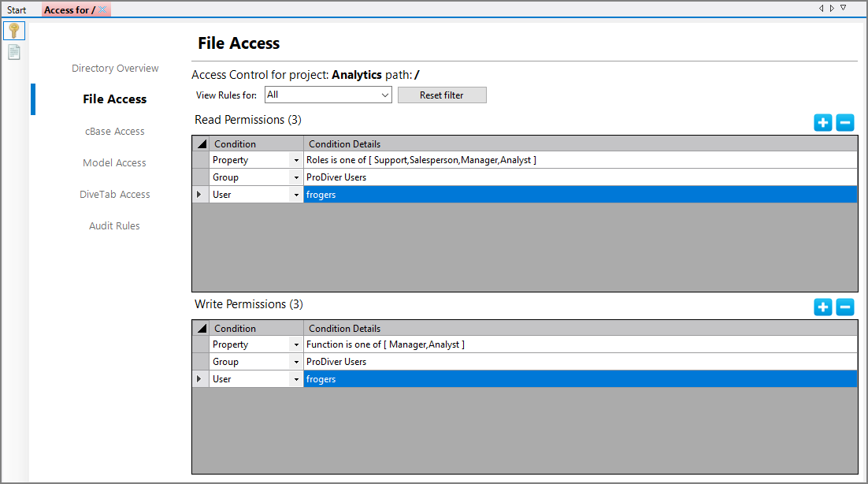This screenshot has width=868, height=484.
Task: Add a new Write Permissions rule
Action: [x=822, y=307]
